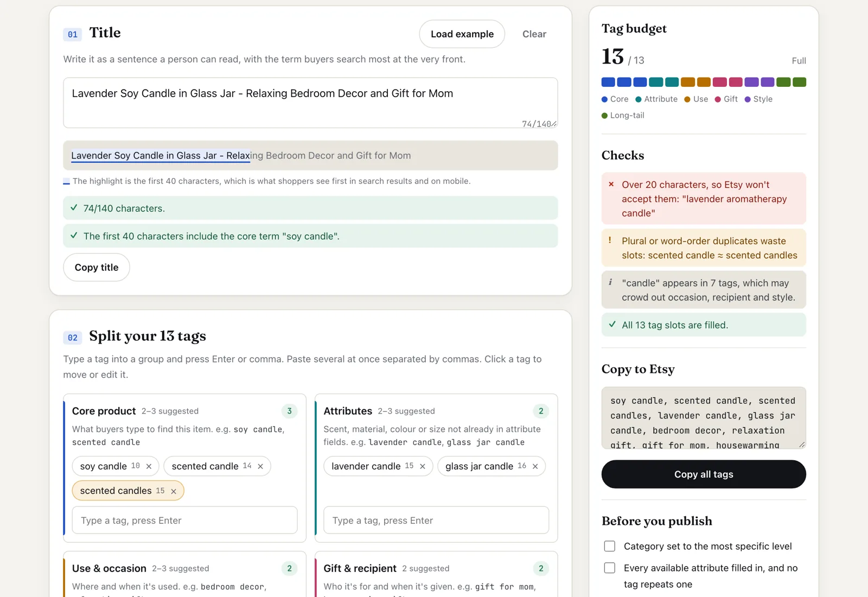Click the "All 13 tag slots are filled" check

704,325
